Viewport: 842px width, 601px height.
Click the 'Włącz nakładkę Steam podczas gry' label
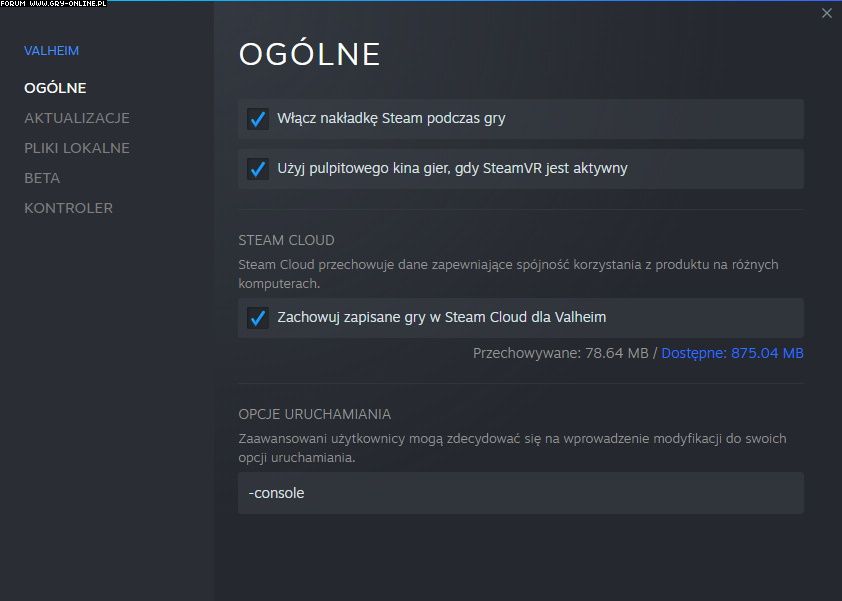pos(391,118)
